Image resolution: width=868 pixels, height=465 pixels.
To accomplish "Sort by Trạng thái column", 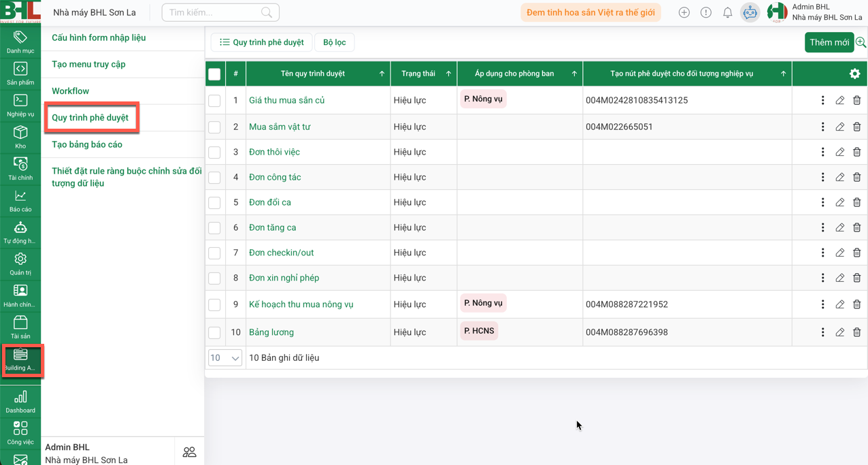I will tap(448, 74).
